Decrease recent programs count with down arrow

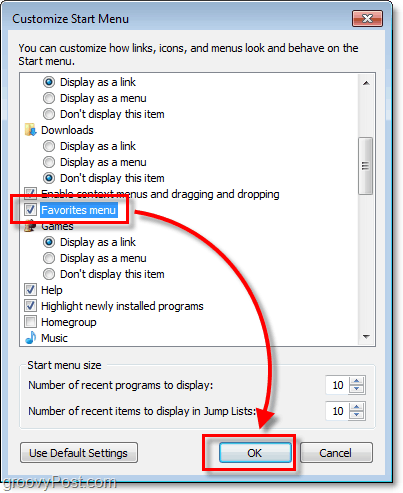[357, 389]
